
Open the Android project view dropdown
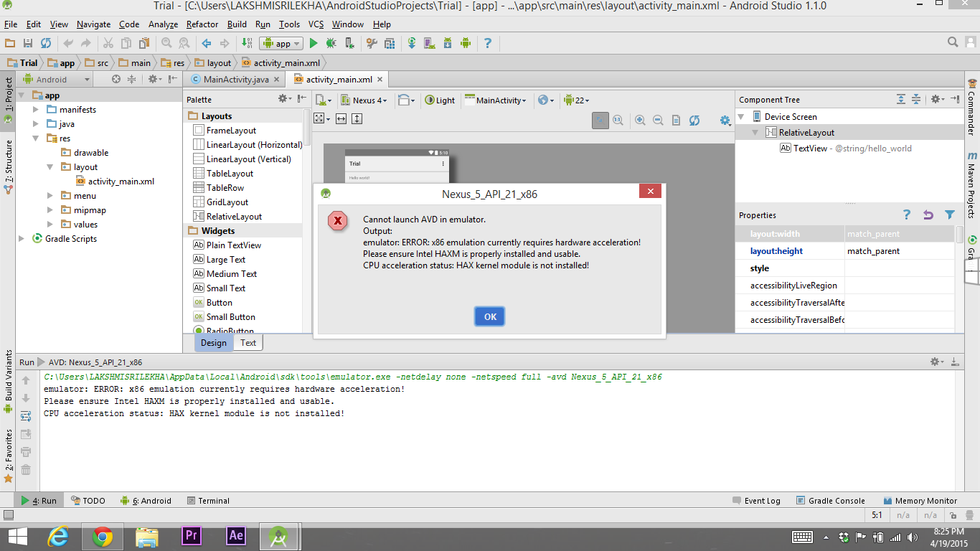[x=56, y=80]
